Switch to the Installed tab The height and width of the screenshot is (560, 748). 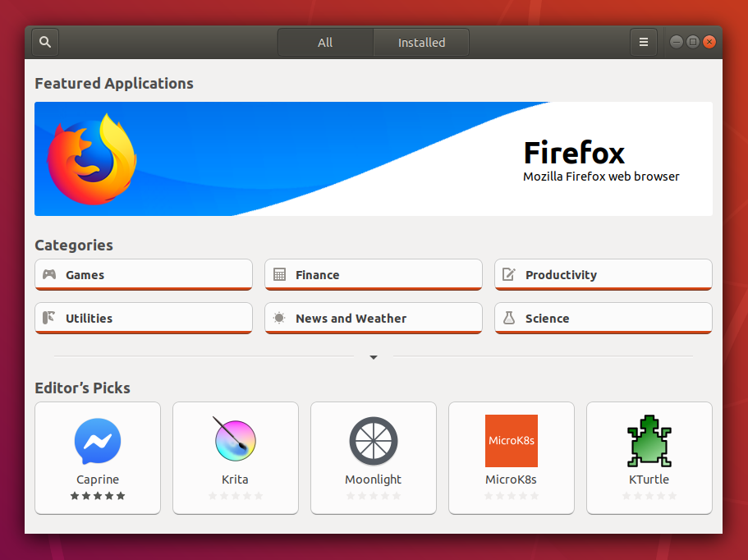click(x=421, y=43)
